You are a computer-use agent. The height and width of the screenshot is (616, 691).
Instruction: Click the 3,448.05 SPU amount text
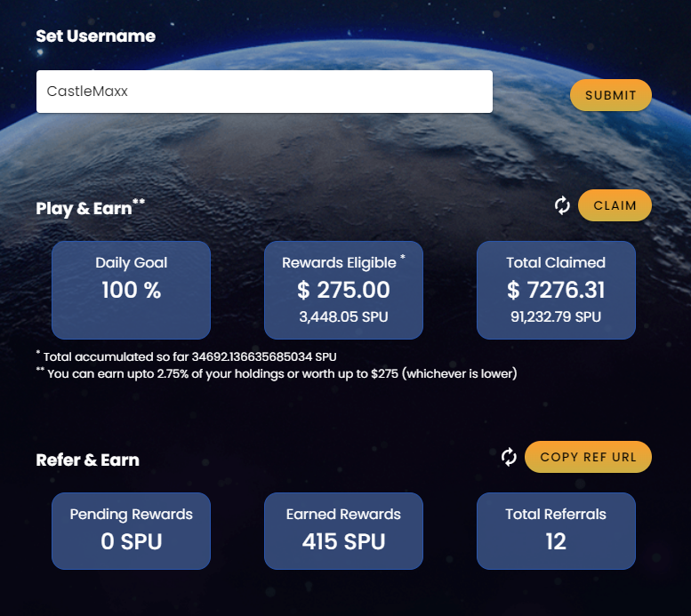point(344,316)
